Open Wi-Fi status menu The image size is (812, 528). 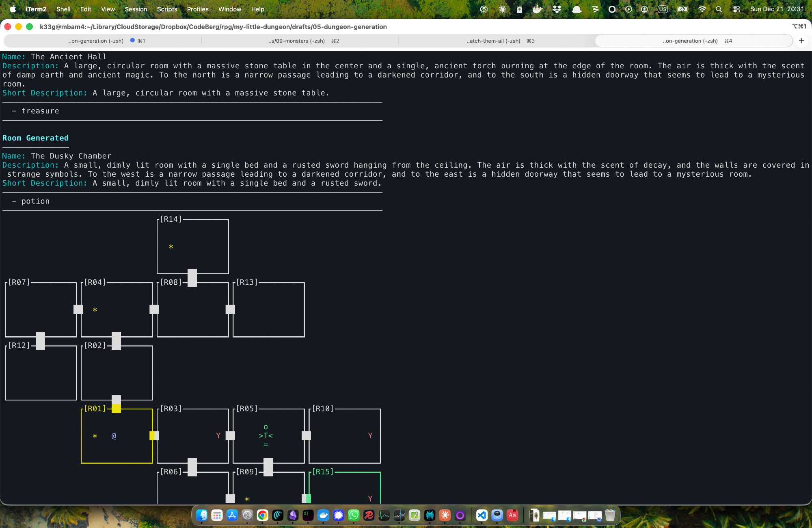point(702,9)
